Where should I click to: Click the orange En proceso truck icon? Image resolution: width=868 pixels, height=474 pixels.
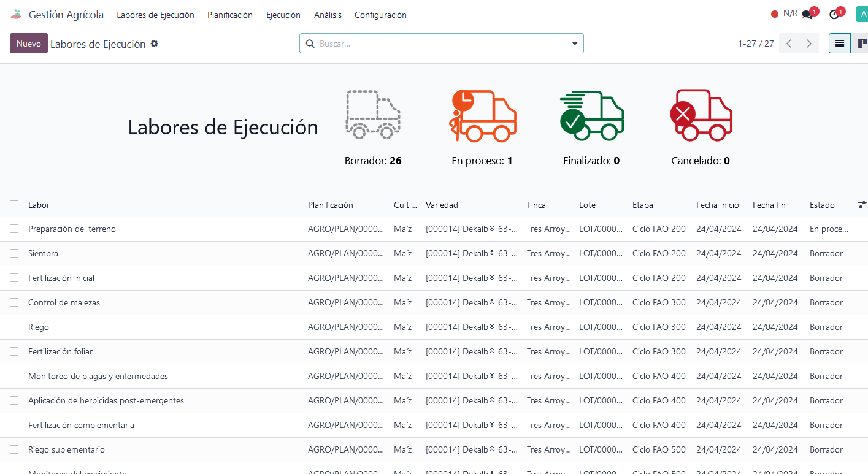tap(483, 116)
